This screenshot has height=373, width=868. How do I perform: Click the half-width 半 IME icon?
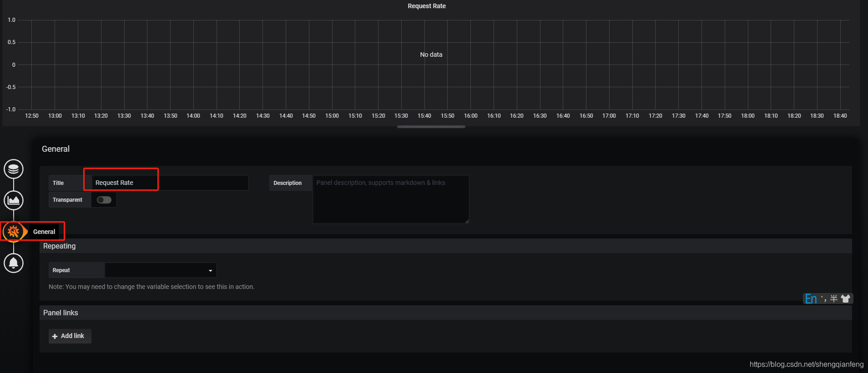834,298
